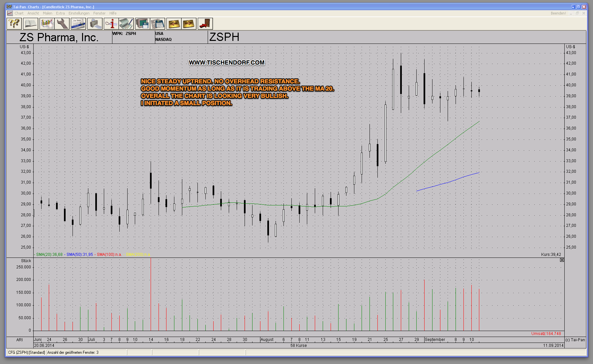Viewport: 593px width, 364px height.
Task: Close the volume panel with X box
Action: 562,260
